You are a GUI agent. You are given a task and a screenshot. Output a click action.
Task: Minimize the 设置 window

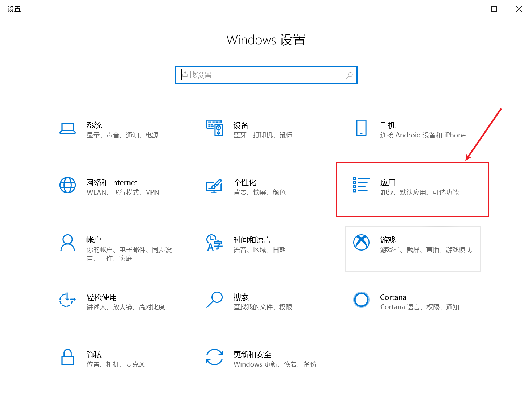(469, 9)
